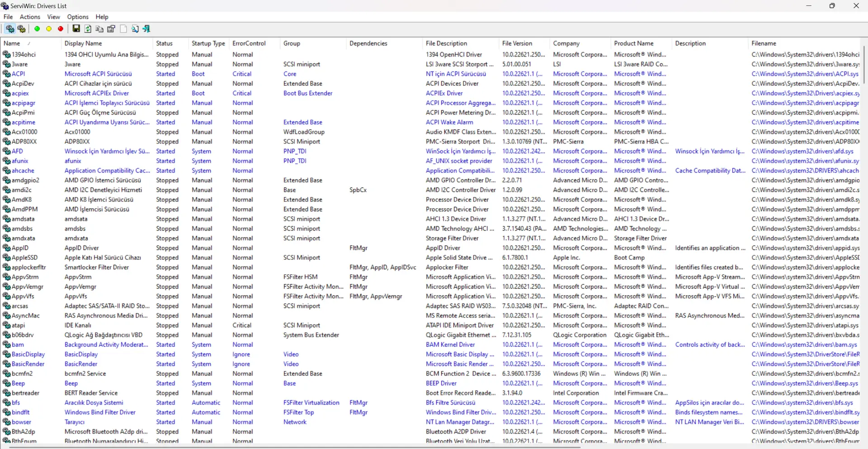Select the AppID driver name in Name column
Screen dimensions: 868x449
[x=20, y=248]
